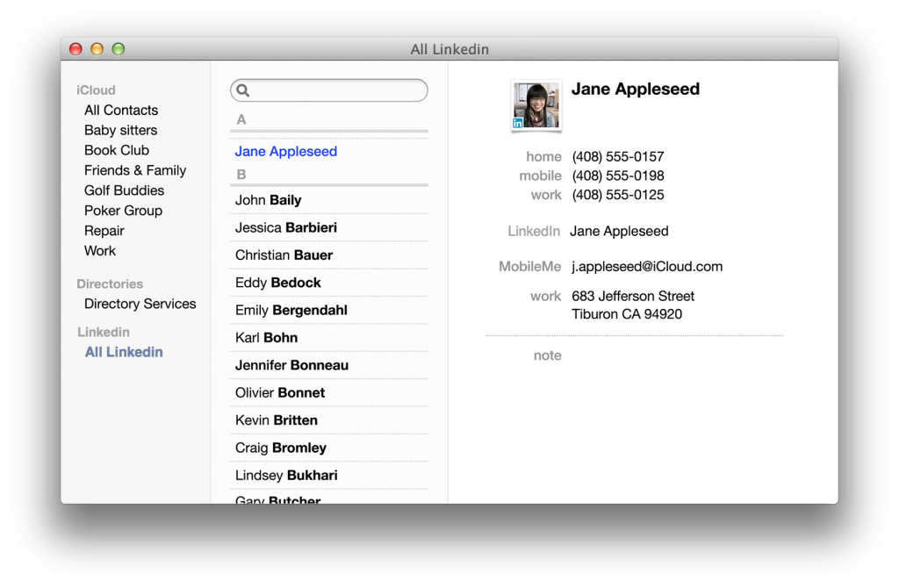Viewport: 899px width, 588px height.
Task: Select the Book Club group
Action: [117, 150]
